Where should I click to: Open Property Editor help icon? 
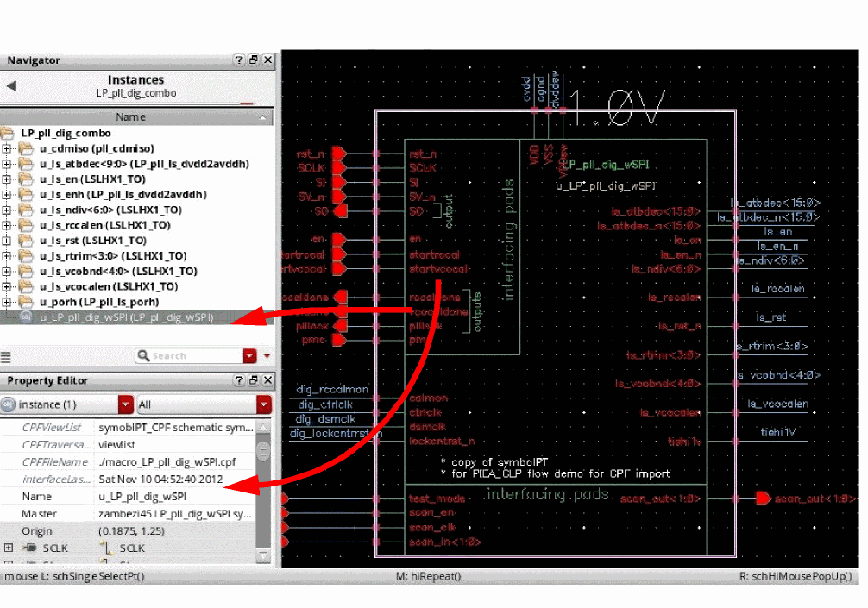(x=239, y=380)
